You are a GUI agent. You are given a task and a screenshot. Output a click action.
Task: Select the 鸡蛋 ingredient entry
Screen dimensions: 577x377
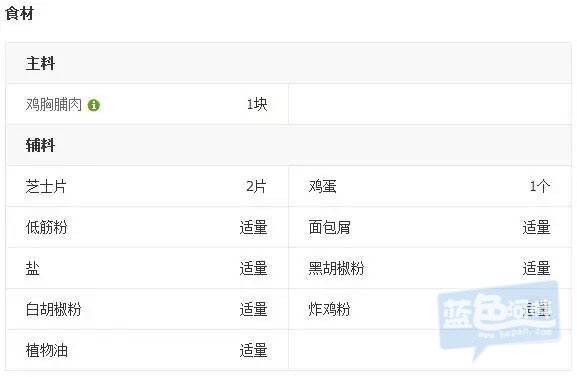tap(323, 186)
